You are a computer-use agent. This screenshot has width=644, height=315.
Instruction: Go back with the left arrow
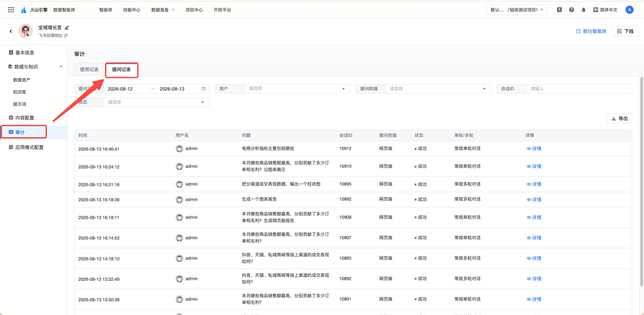tap(11, 31)
